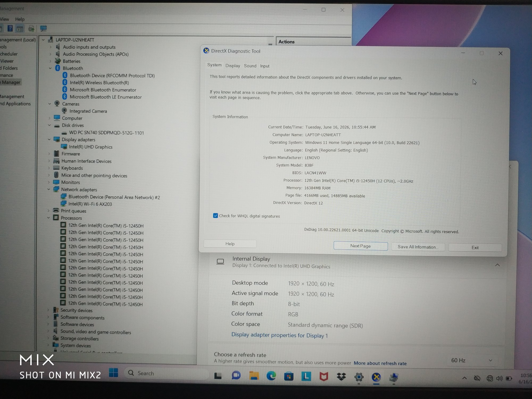532x399 pixels.
Task: Click the Exit button in DxDiag
Action: tap(475, 248)
